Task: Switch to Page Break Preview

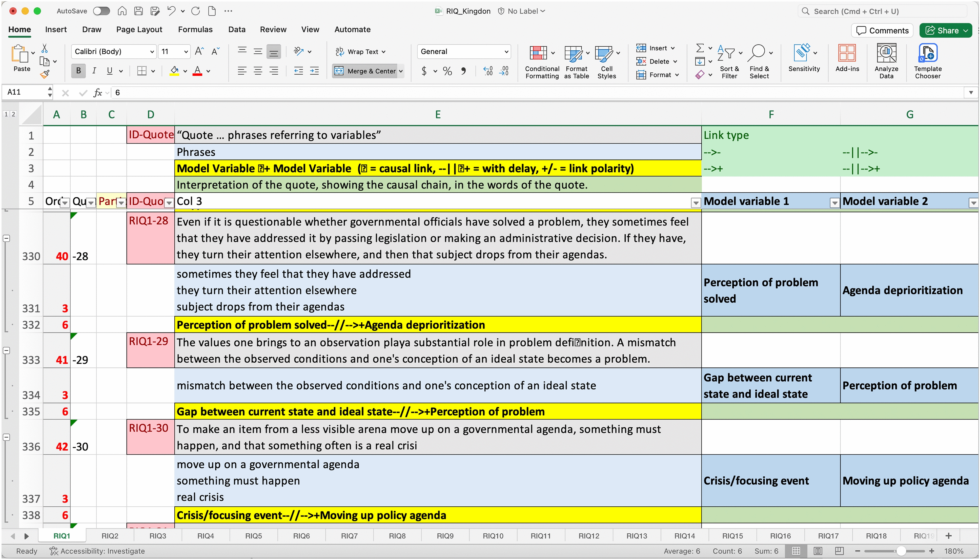Action: coord(839,551)
